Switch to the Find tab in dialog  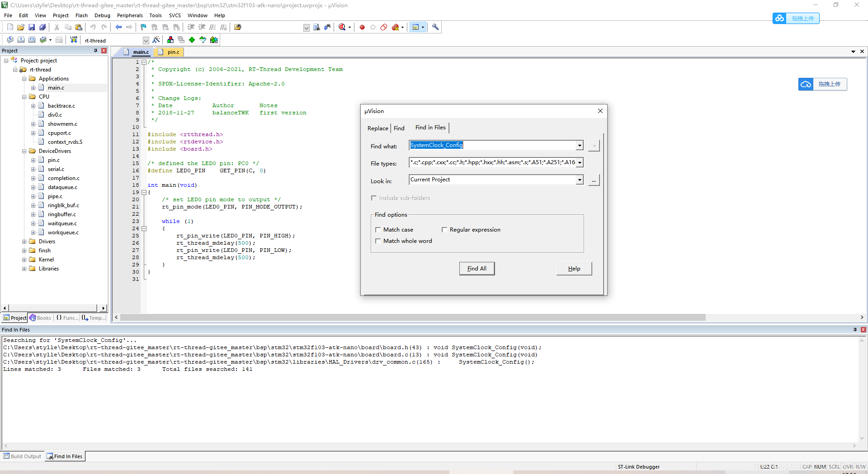tap(399, 128)
